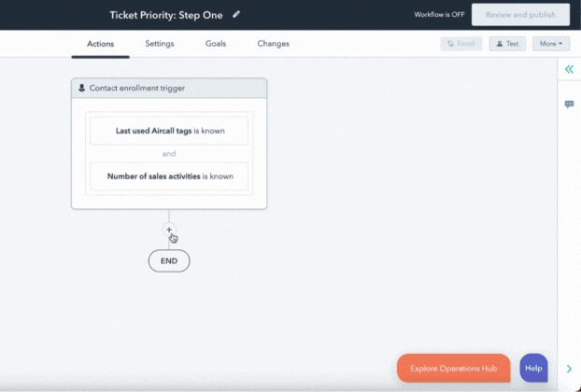Click the Enroll button
Screen dimensions: 581x392
[461, 44]
